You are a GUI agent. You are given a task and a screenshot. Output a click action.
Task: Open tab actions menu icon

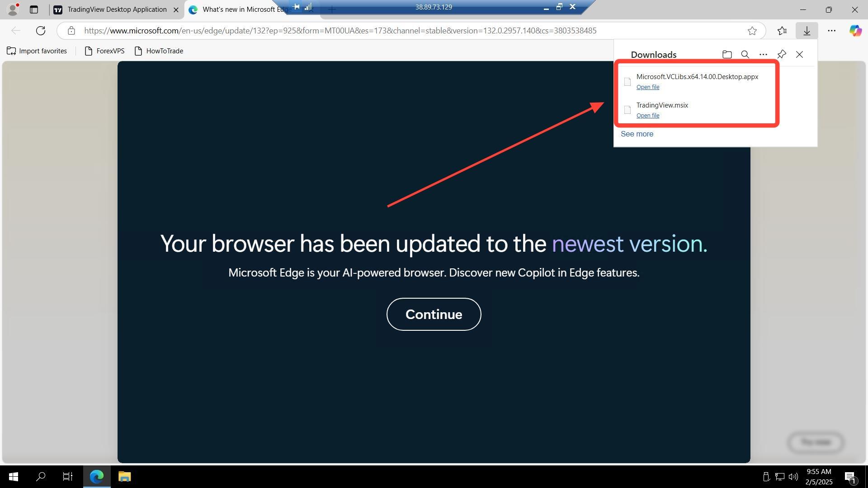[34, 9]
